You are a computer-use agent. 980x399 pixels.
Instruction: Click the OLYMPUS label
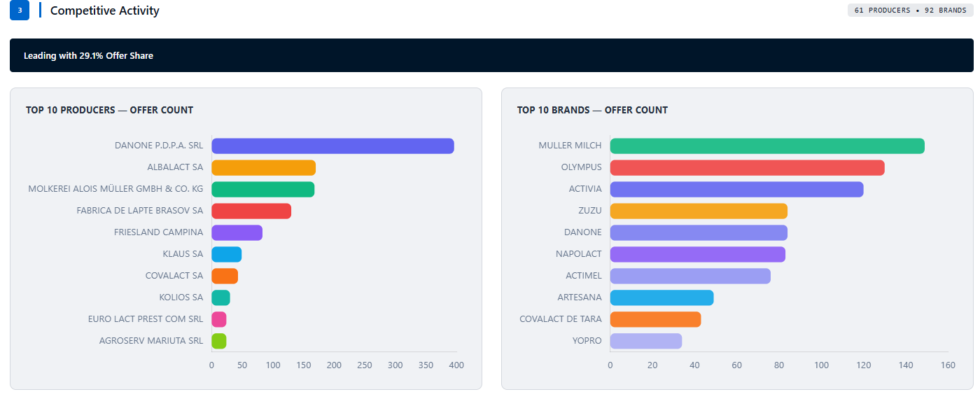581,167
